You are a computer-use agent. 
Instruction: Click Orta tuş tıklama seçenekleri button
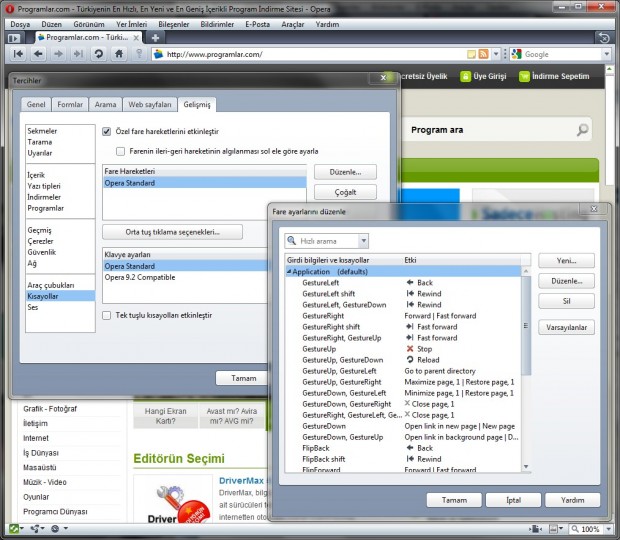point(172,232)
